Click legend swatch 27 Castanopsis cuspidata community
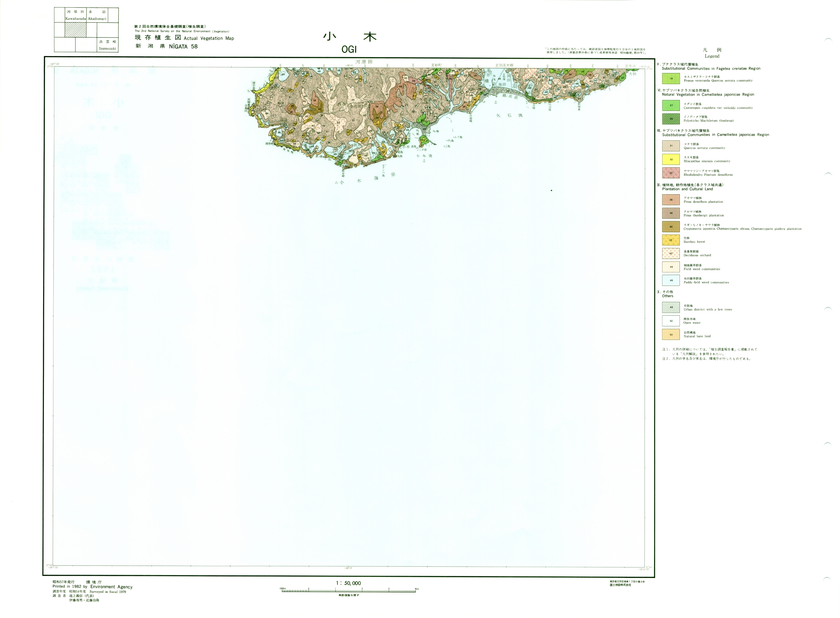 coord(671,106)
